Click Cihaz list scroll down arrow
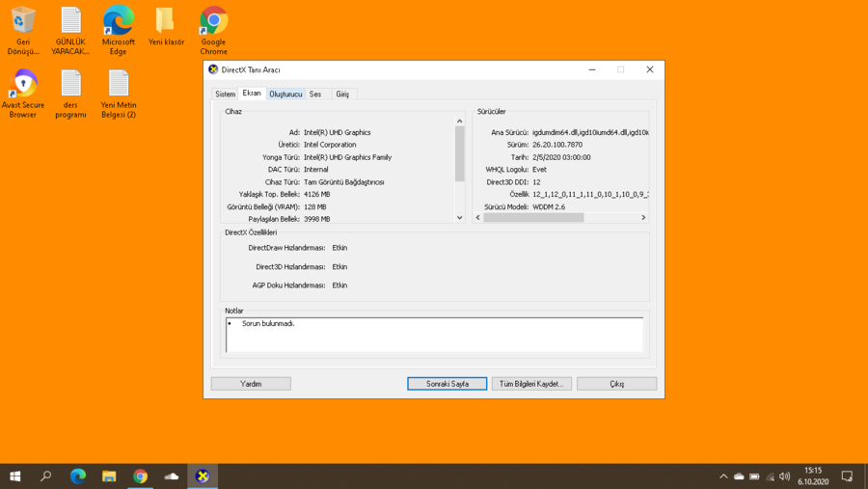Viewport: 868px width, 489px height. click(459, 218)
